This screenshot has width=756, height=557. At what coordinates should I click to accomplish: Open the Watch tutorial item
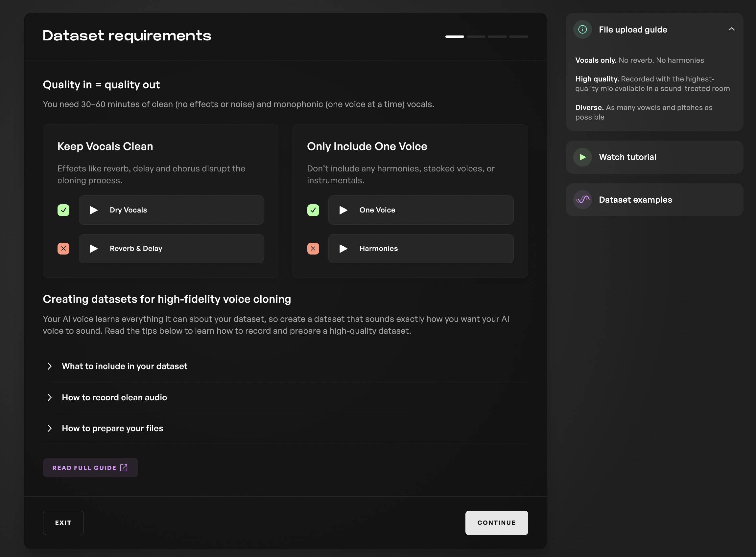pyautogui.click(x=627, y=157)
